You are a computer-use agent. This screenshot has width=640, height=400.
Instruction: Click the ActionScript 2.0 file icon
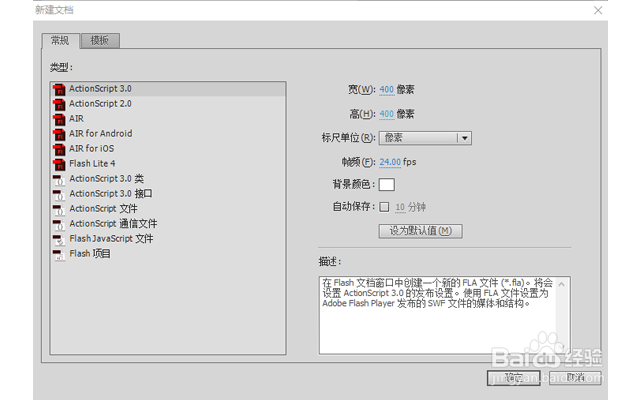pos(59,104)
